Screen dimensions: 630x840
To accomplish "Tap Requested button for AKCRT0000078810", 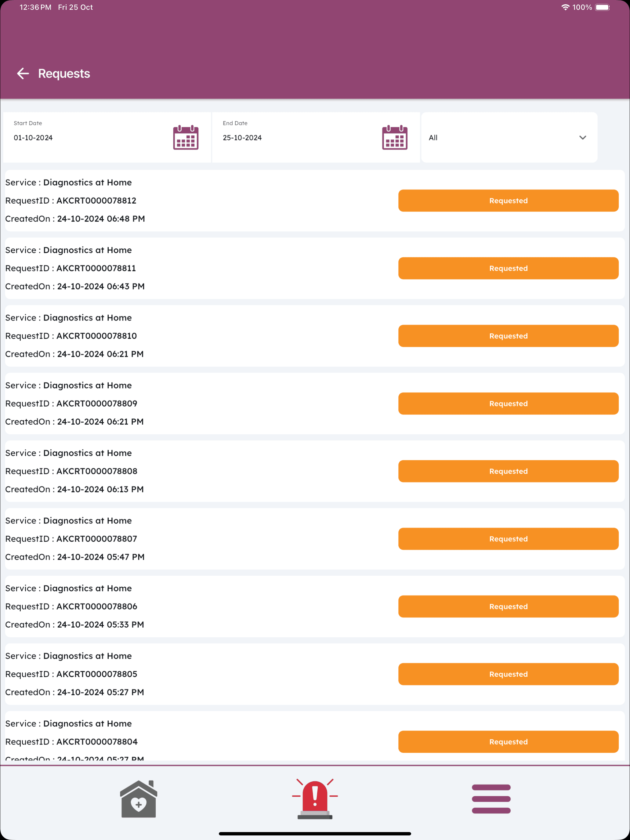I will [x=508, y=336].
